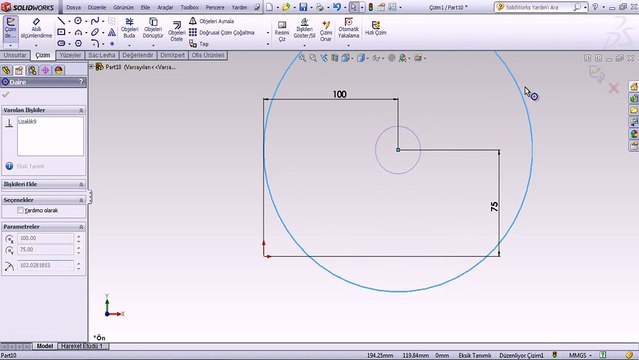Click the Taşı move entities tool
This screenshot has height=360, width=639.
point(199,43)
